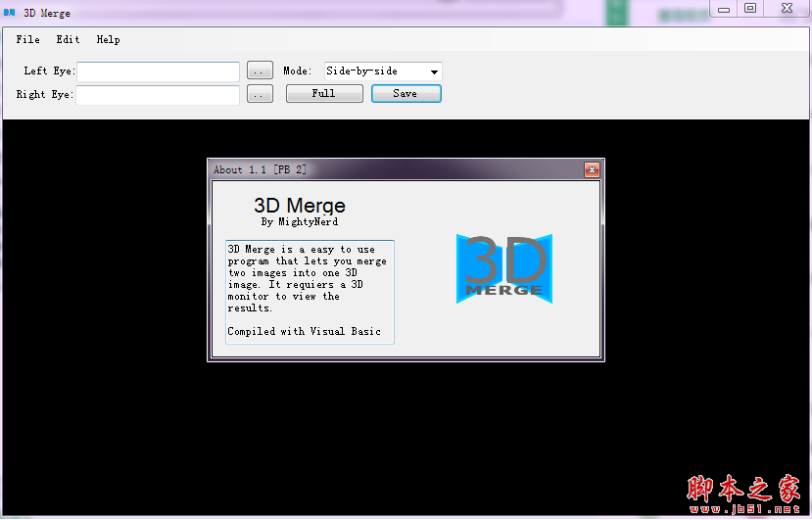Browse for Right Eye image file
Screen dimensions: 812x520
pyautogui.click(x=260, y=94)
